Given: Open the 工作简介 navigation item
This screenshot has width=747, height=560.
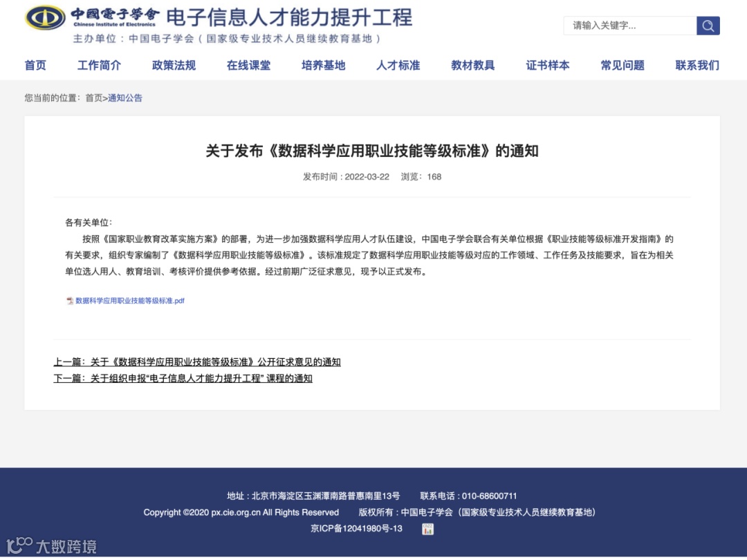Looking at the screenshot, I should pos(99,65).
